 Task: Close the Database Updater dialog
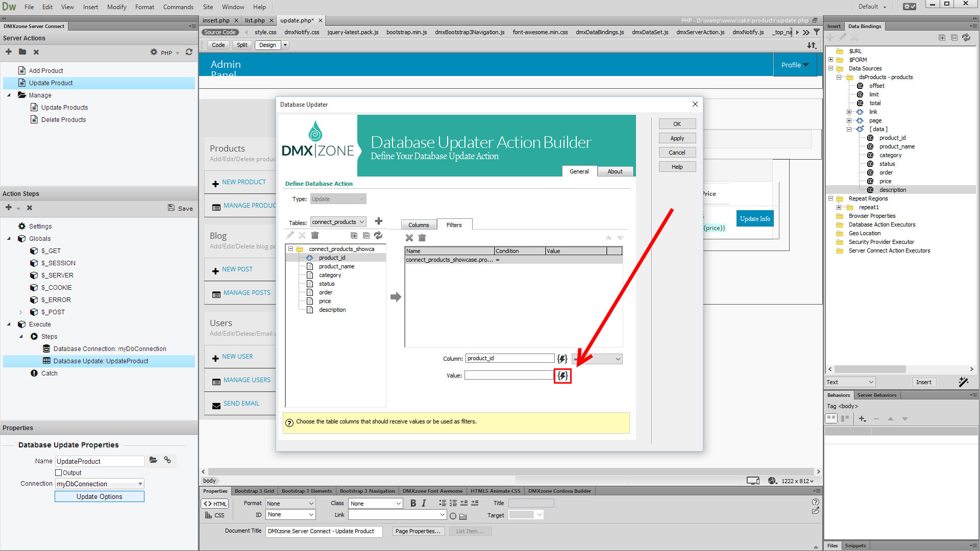click(x=695, y=104)
